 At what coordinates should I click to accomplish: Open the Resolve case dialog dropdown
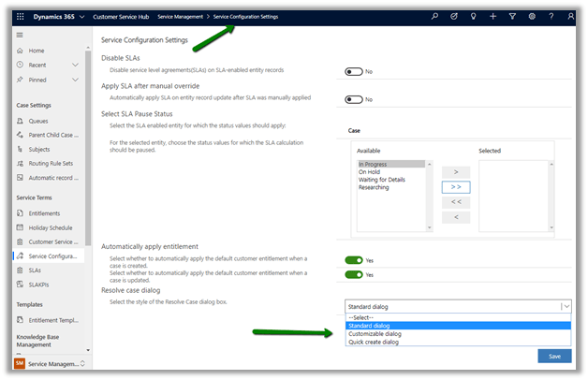pos(458,307)
